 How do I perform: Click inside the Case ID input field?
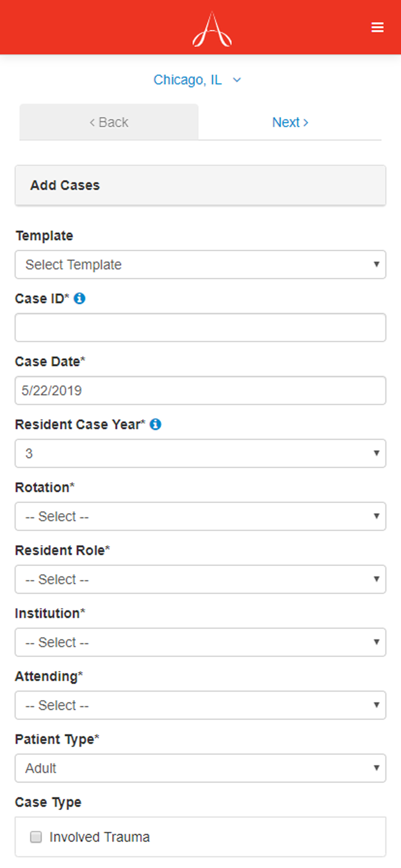[200, 328]
